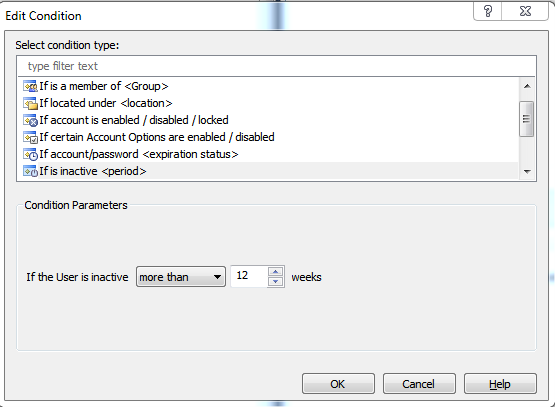Click the inactive period icon
The height and width of the screenshot is (407, 555).
tap(30, 171)
